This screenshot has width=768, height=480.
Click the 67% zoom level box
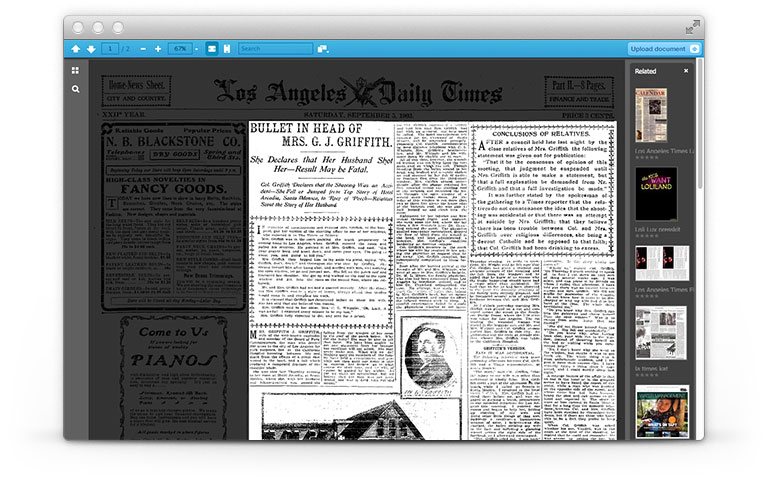[180, 48]
